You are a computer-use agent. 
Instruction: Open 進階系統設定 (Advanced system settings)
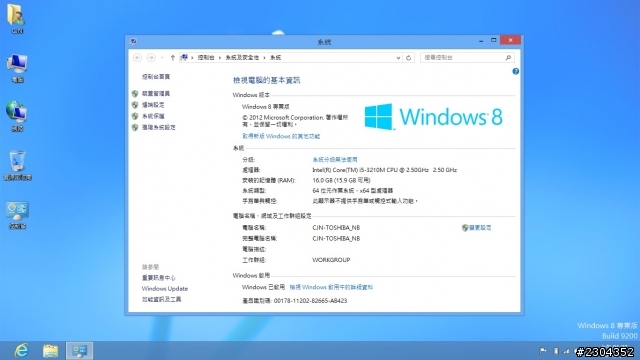point(159,128)
